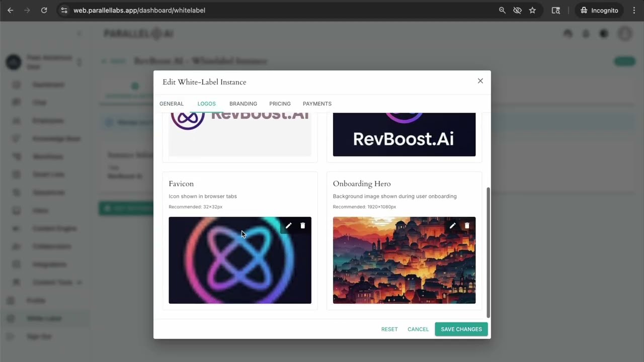Image resolution: width=644 pixels, height=362 pixels.
Task: Click the dialog's vertical scrollbar
Action: click(488, 252)
